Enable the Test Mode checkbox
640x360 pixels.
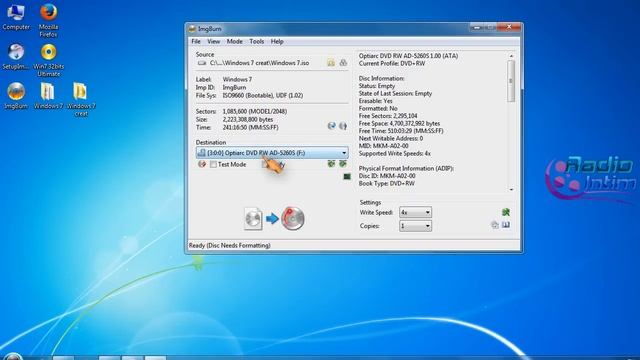pos(213,164)
